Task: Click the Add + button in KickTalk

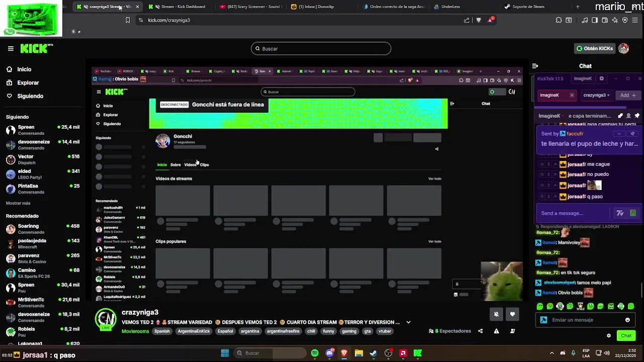Action: (628, 95)
